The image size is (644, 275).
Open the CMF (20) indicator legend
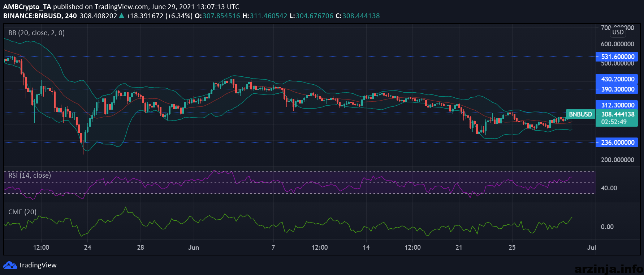pyautogui.click(x=22, y=212)
